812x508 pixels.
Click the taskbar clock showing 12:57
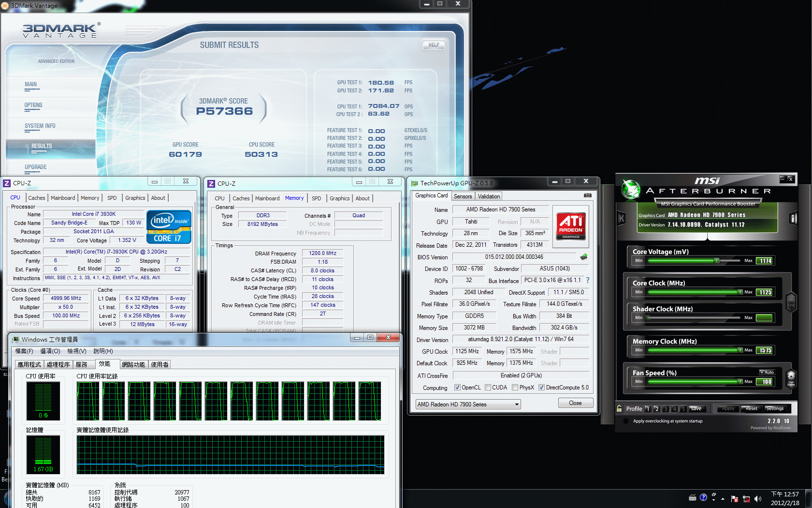(785, 498)
